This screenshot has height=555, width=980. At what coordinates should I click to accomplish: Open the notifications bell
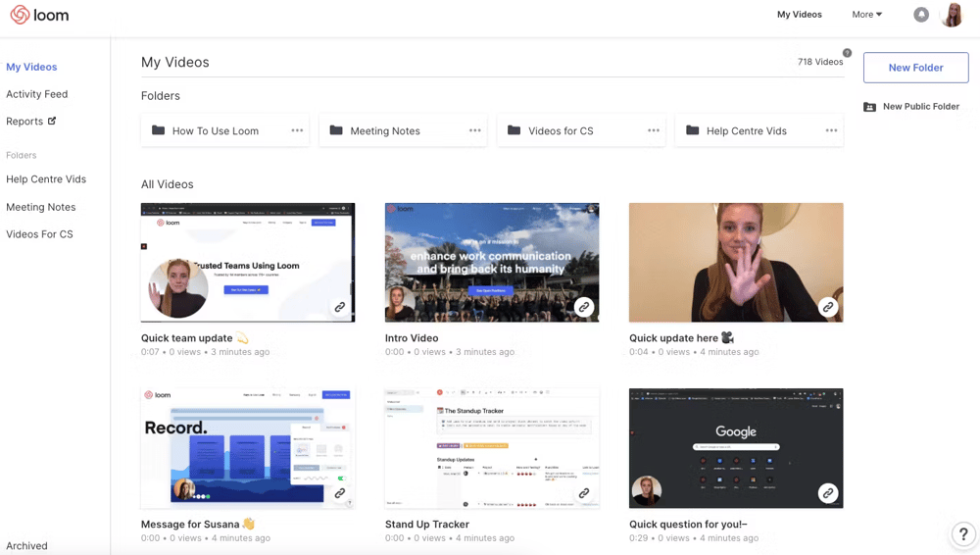[920, 15]
